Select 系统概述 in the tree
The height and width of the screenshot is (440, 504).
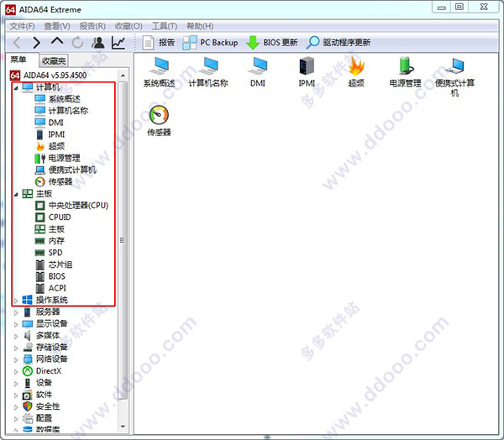tap(57, 99)
